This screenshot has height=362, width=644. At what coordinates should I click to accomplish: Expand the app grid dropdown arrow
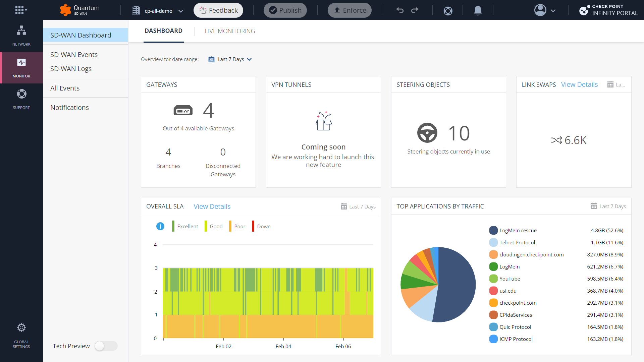[x=26, y=10]
